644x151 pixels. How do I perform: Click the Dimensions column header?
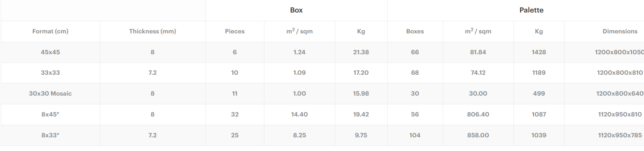(x=620, y=31)
